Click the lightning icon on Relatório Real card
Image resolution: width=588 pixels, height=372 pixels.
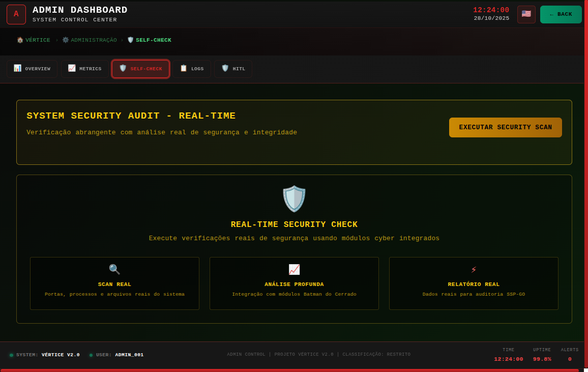click(473, 269)
